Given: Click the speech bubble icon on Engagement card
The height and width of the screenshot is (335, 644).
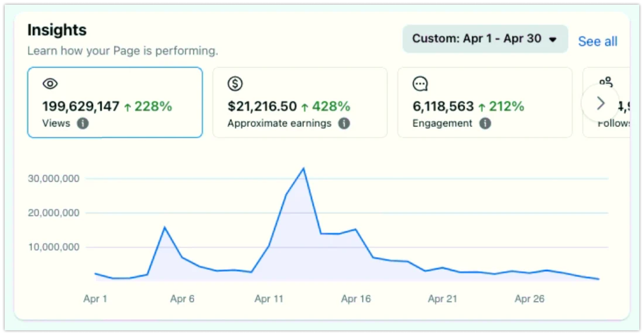Looking at the screenshot, I should (x=420, y=84).
